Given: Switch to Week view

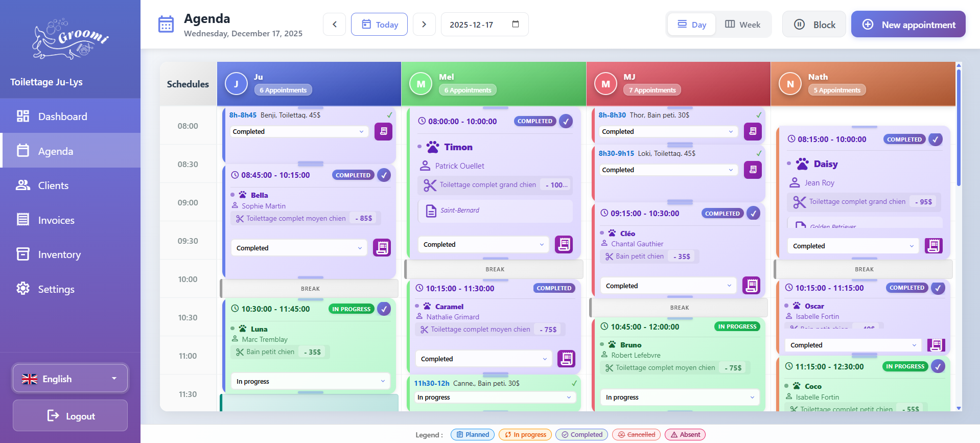Looking at the screenshot, I should pos(742,24).
